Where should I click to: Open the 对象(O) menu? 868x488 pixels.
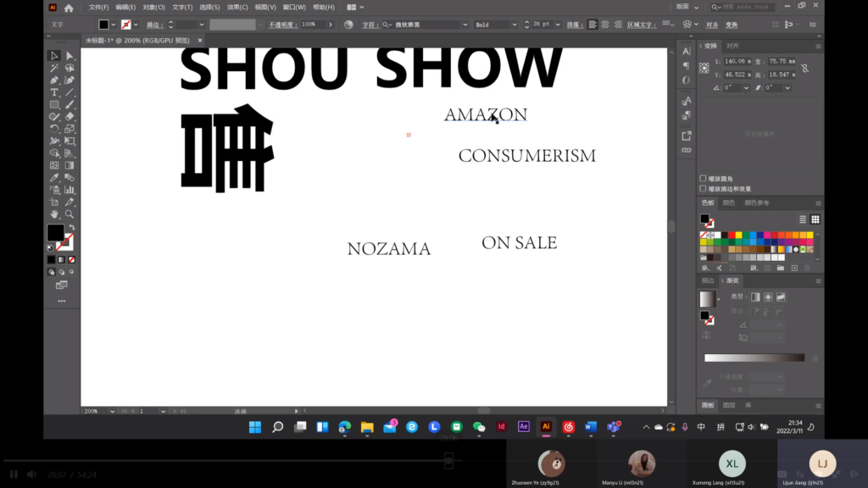[x=154, y=7]
